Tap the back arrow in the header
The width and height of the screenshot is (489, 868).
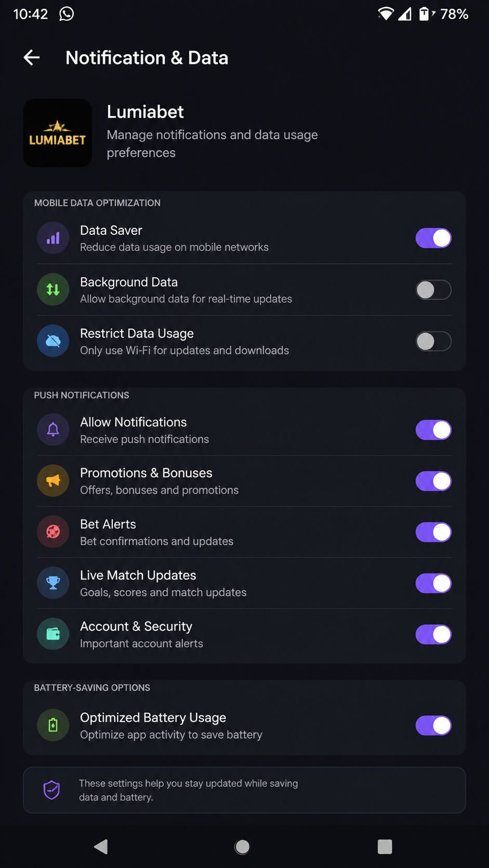click(x=32, y=58)
